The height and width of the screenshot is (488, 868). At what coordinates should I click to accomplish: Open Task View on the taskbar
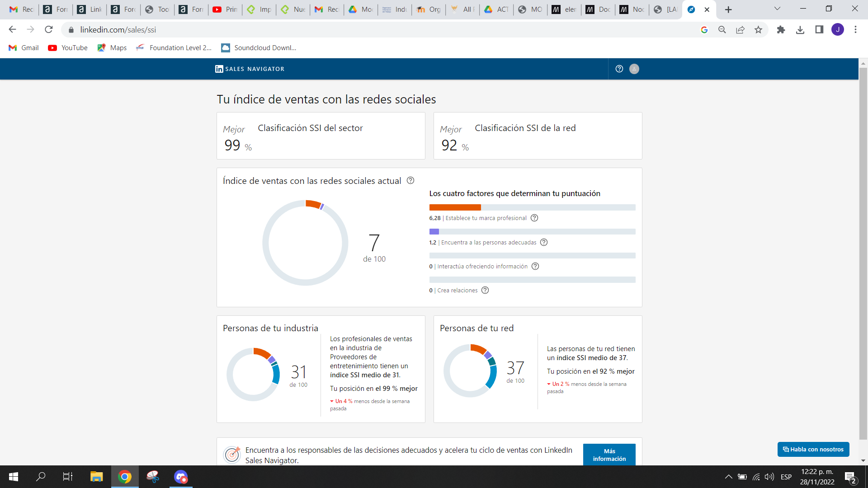pyautogui.click(x=68, y=477)
